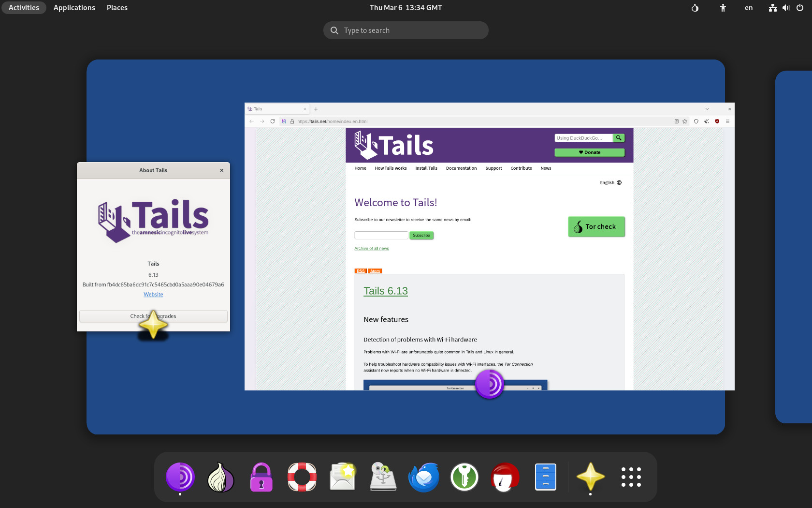Open the system menu via power icon
Image resolution: width=812 pixels, height=508 pixels.
coord(800,8)
